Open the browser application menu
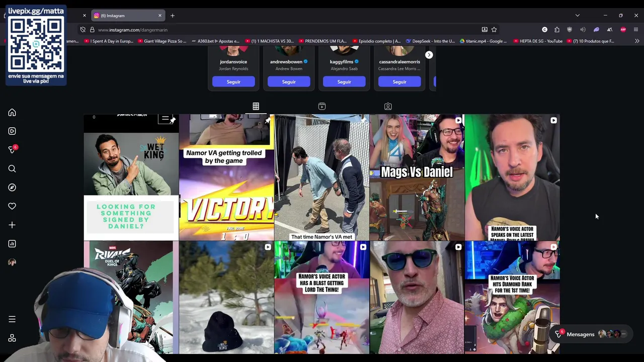This screenshot has height=362, width=644. click(x=636, y=30)
